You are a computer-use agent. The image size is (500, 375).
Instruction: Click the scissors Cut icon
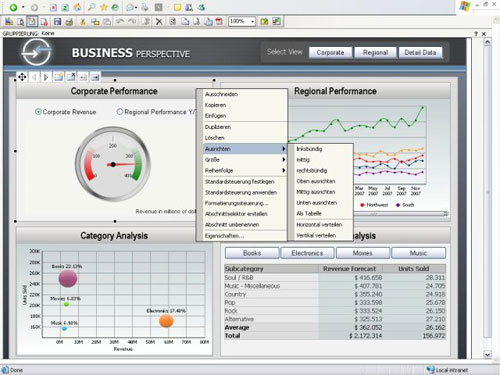point(83,22)
